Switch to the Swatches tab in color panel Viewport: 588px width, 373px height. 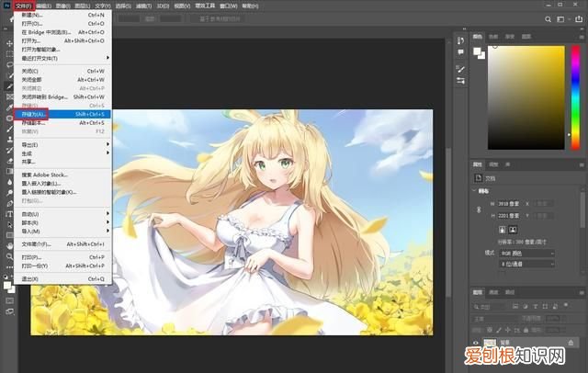click(x=492, y=38)
